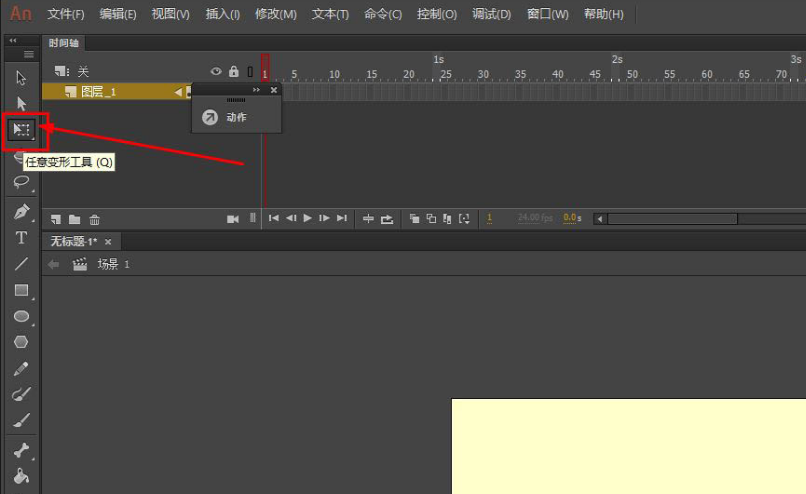The image size is (806, 494).
Task: Toggle show all layers as outlines
Action: click(x=250, y=71)
